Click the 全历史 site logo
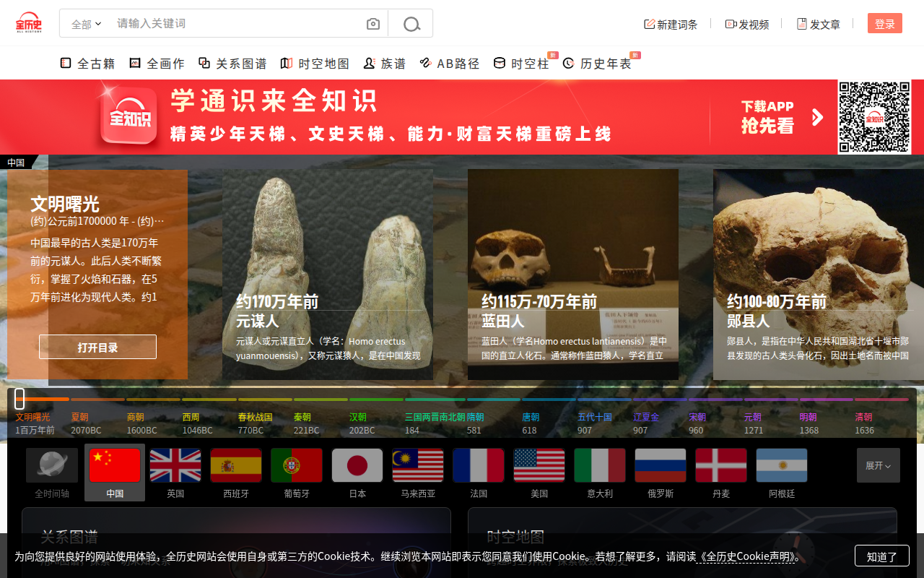The height and width of the screenshot is (578, 924). [x=29, y=23]
